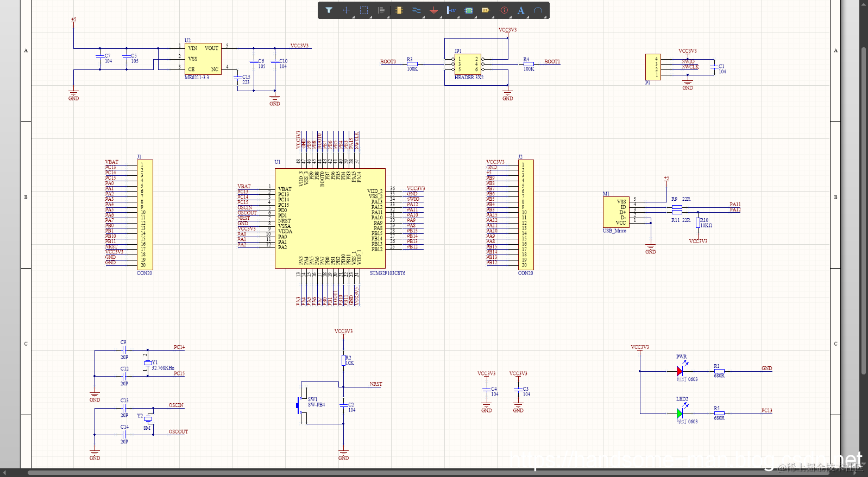Click the vertical scrollbar thumb
This screenshot has height=477, width=868.
click(x=863, y=211)
